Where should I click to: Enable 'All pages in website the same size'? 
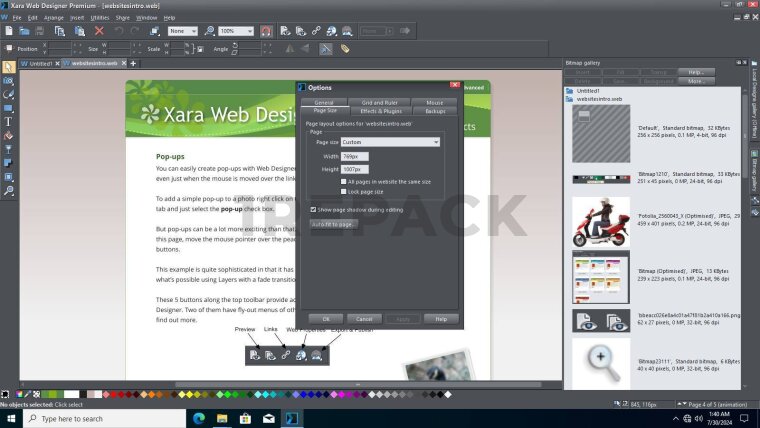[344, 182]
